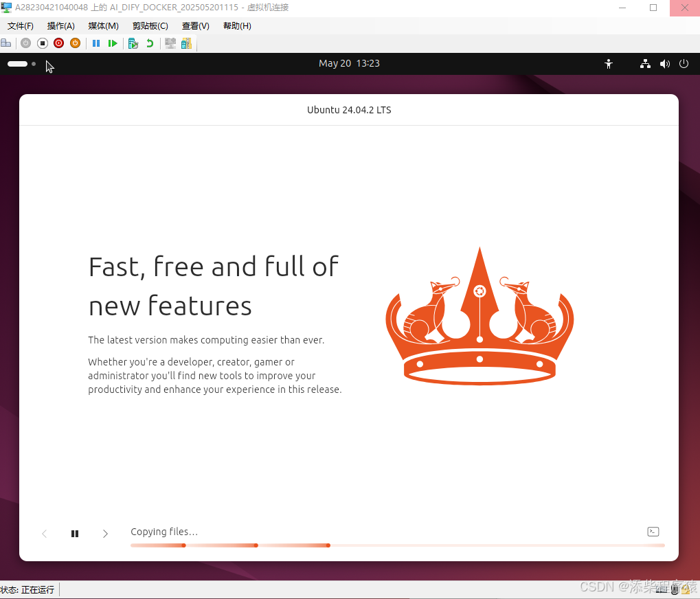Click the VM connection window title bar icon
700x599 pixels.
click(6, 8)
